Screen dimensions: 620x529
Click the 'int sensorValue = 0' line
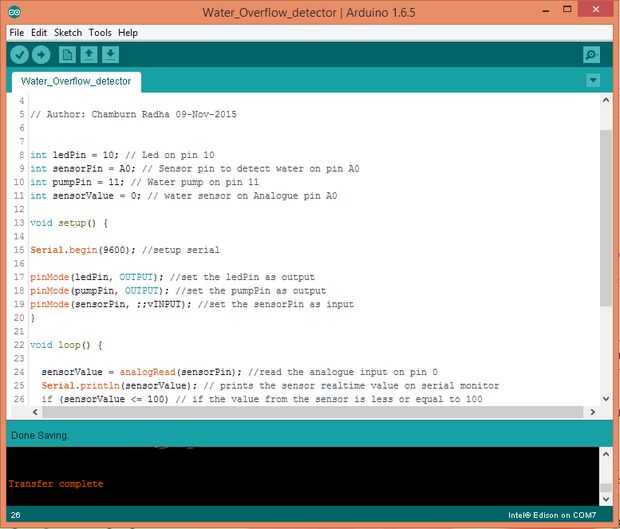click(x=184, y=196)
